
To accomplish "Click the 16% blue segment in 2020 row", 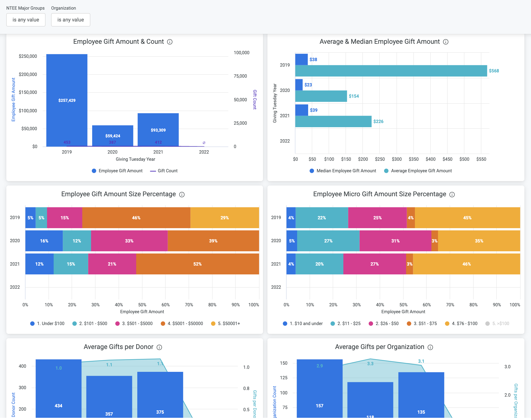I will click(x=44, y=241).
